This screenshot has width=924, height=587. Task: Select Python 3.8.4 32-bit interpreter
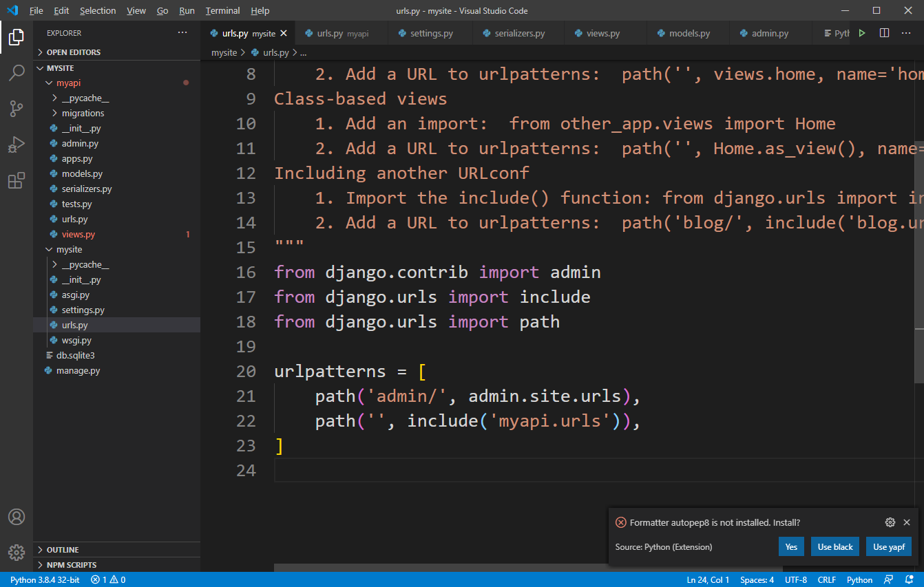pyautogui.click(x=45, y=579)
